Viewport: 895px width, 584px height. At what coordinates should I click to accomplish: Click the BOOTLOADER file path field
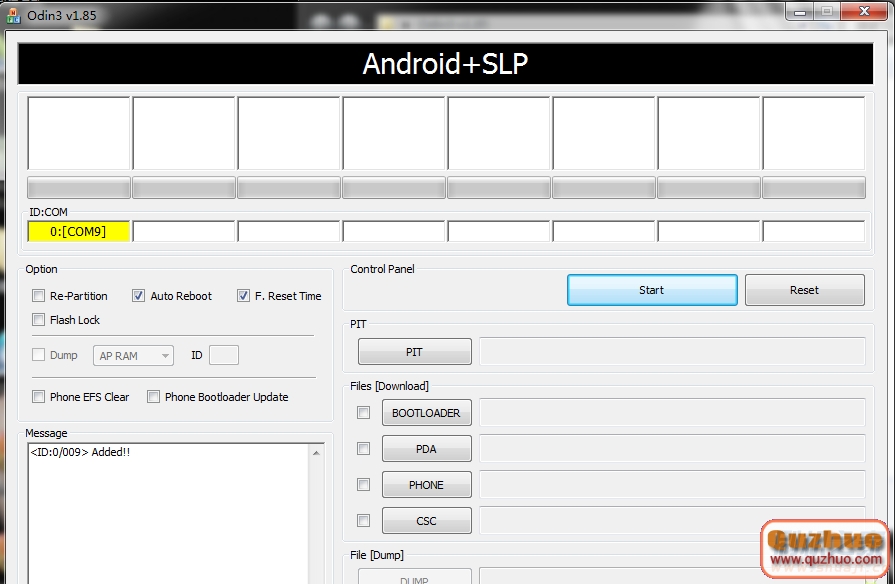[x=672, y=413]
